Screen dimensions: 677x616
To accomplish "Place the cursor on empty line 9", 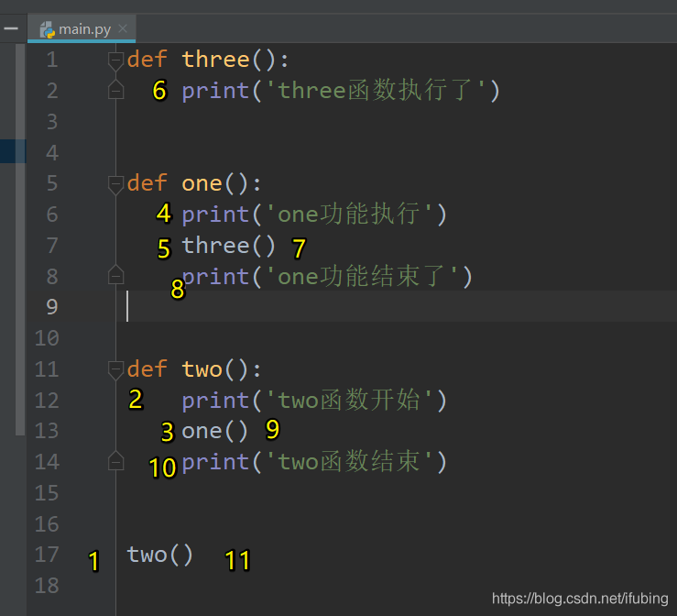I will click(x=397, y=306).
